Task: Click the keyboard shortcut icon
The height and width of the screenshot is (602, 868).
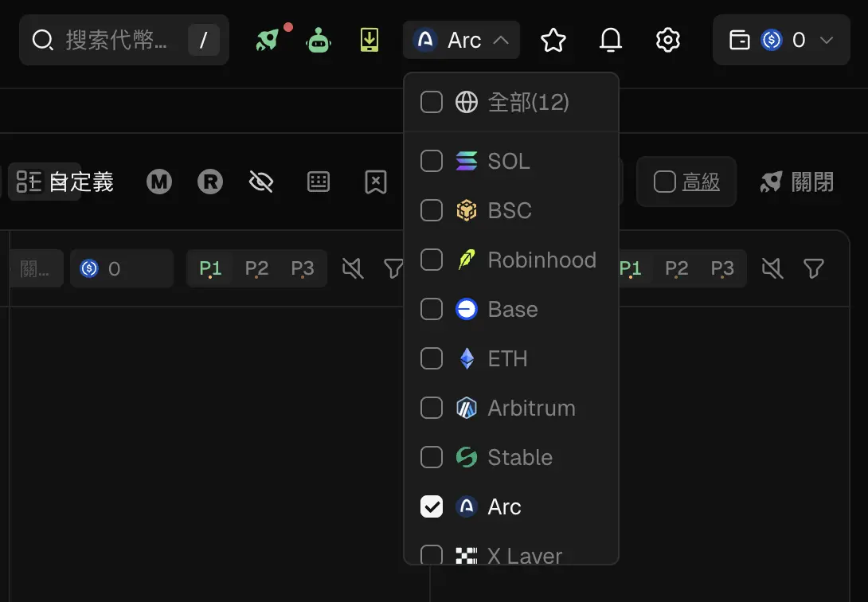Action: point(319,182)
